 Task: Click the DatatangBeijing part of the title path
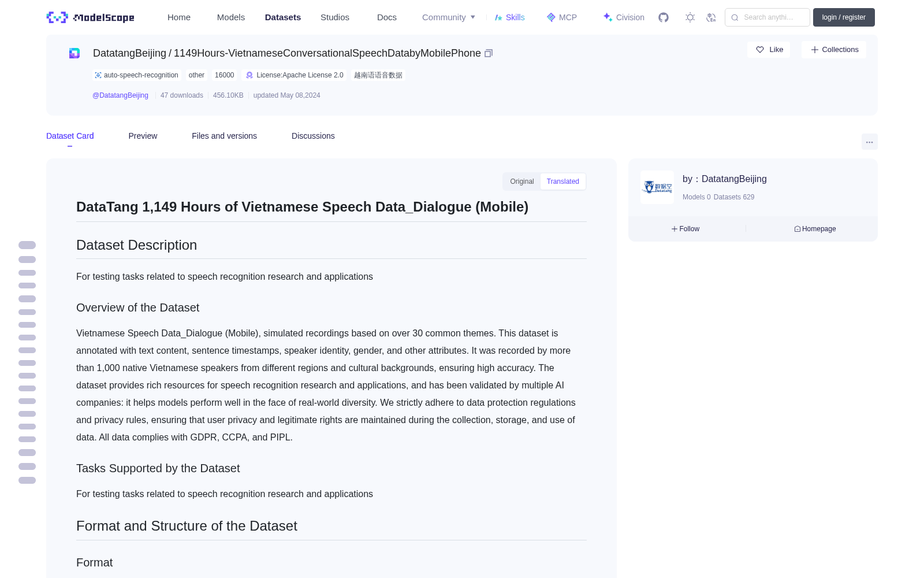tap(129, 53)
